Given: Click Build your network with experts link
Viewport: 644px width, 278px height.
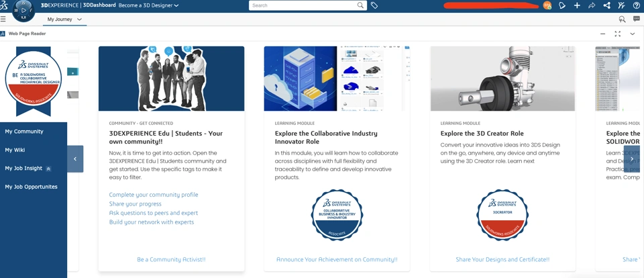Looking at the screenshot, I should point(152,222).
